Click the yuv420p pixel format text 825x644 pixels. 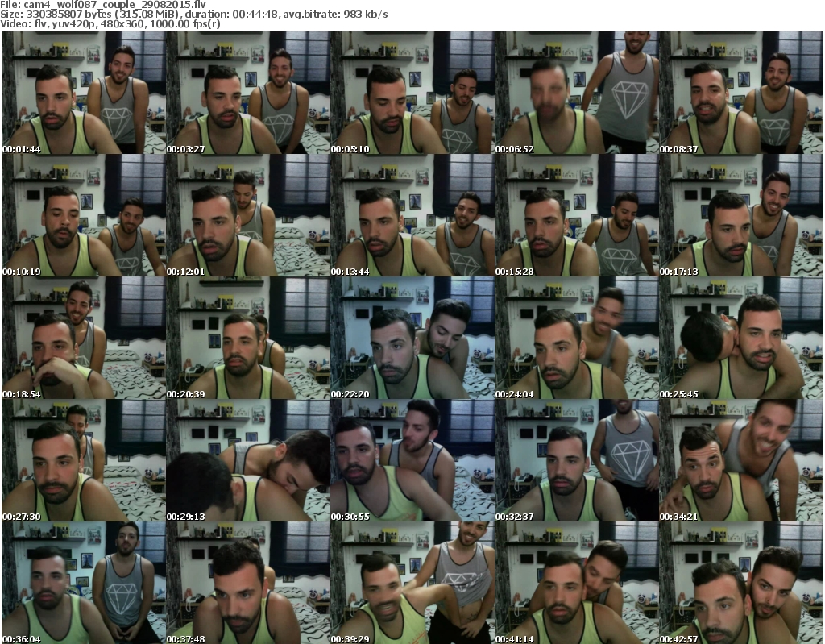coord(73,24)
